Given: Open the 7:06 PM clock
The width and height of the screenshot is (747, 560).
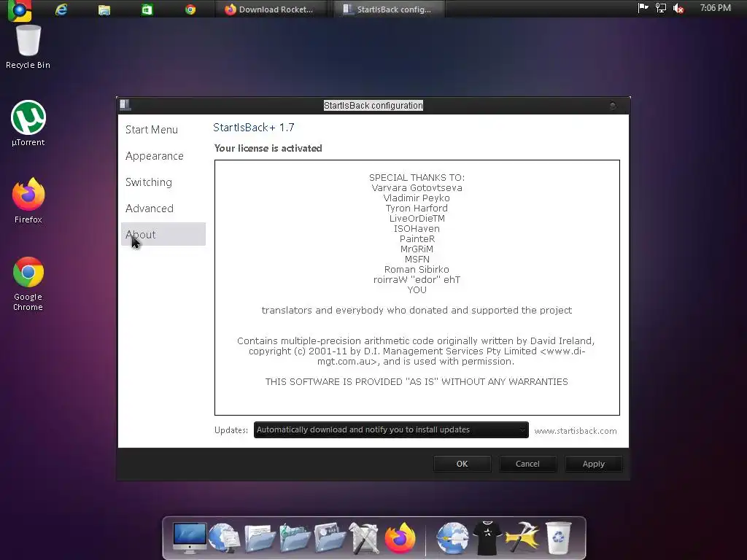Looking at the screenshot, I should 715,7.
